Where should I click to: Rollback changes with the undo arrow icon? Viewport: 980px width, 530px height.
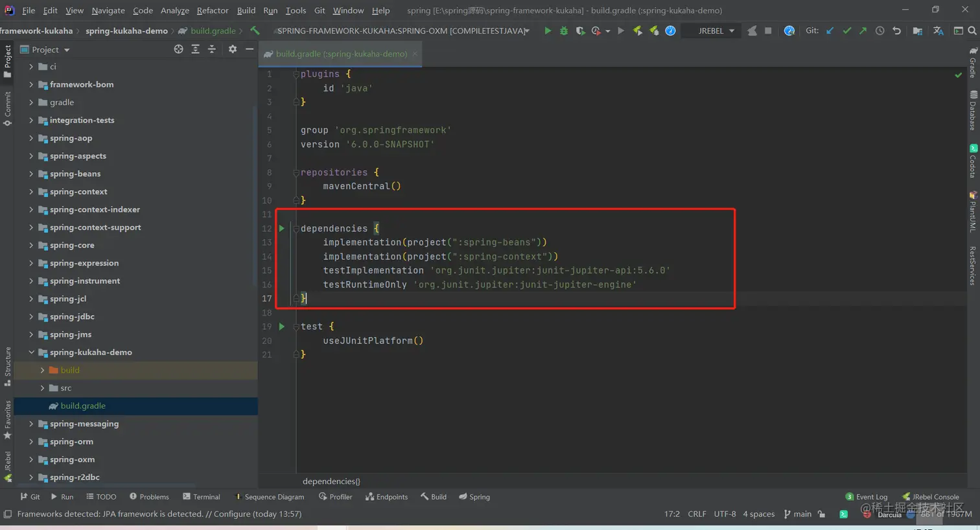click(x=896, y=30)
